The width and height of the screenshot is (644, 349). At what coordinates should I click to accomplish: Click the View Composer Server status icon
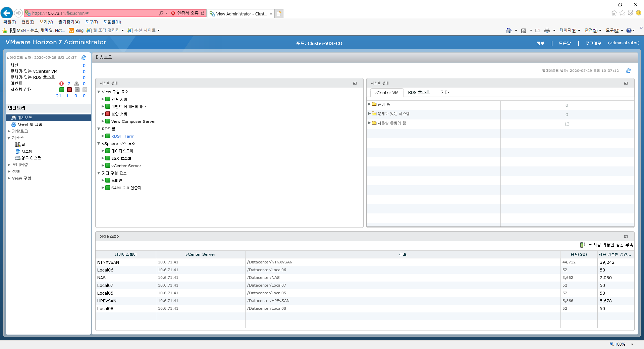[108, 121]
